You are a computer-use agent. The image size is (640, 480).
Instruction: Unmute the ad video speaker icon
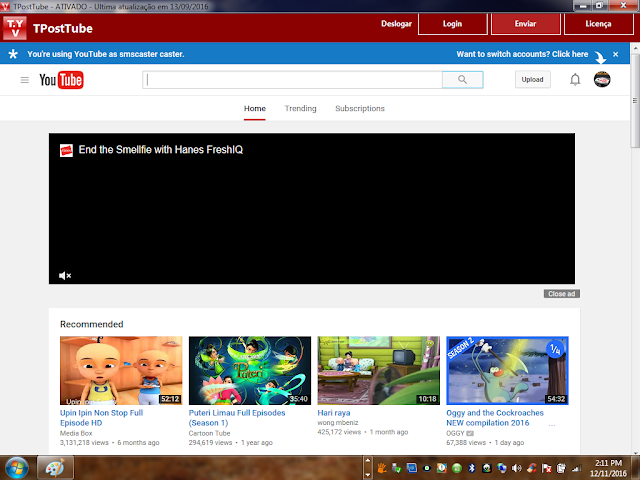click(65, 276)
